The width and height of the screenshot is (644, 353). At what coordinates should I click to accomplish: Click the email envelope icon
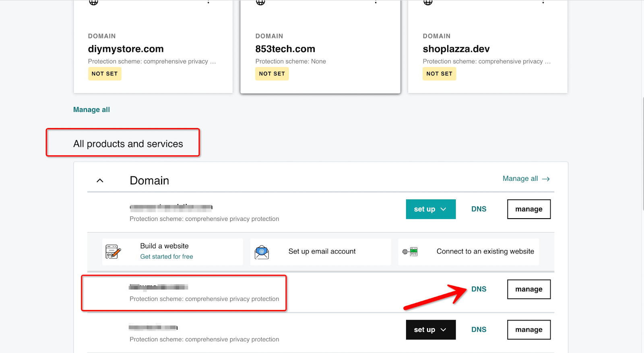[x=262, y=252]
